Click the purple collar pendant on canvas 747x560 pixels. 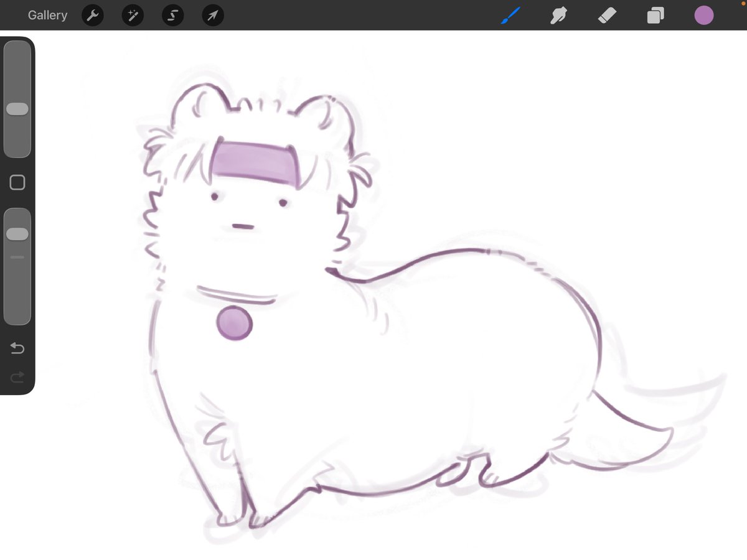(234, 323)
